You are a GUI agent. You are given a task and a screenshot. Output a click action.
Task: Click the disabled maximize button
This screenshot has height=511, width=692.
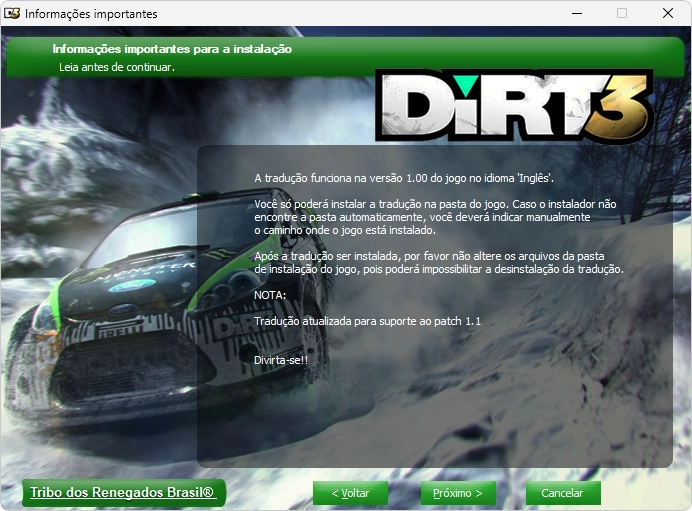(622, 13)
